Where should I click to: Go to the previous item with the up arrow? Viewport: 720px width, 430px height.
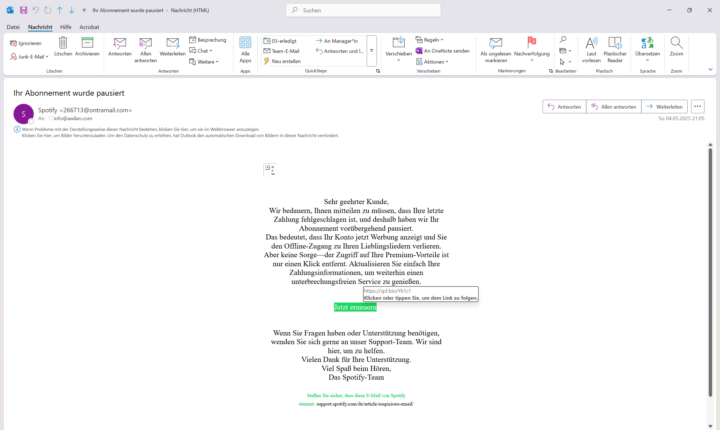[x=60, y=10]
